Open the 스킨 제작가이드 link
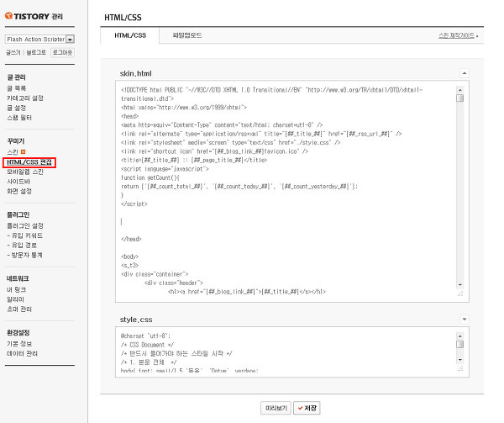This screenshot has width=504, height=423. pos(458,35)
